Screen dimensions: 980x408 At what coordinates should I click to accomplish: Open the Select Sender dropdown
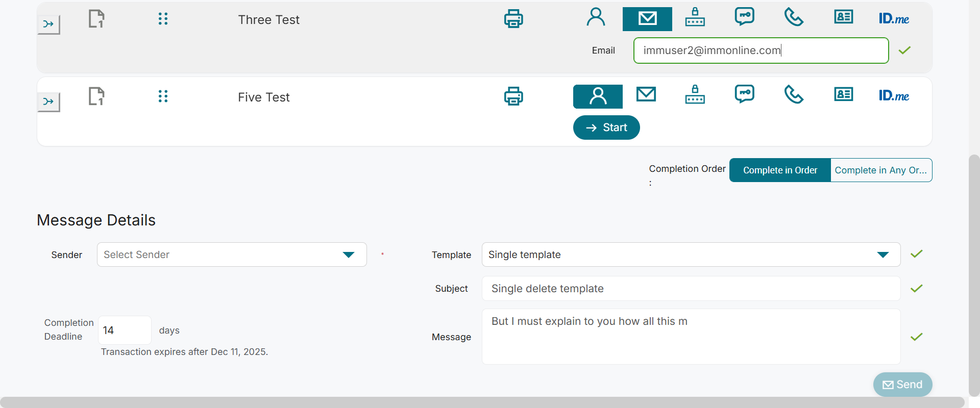coord(232,254)
